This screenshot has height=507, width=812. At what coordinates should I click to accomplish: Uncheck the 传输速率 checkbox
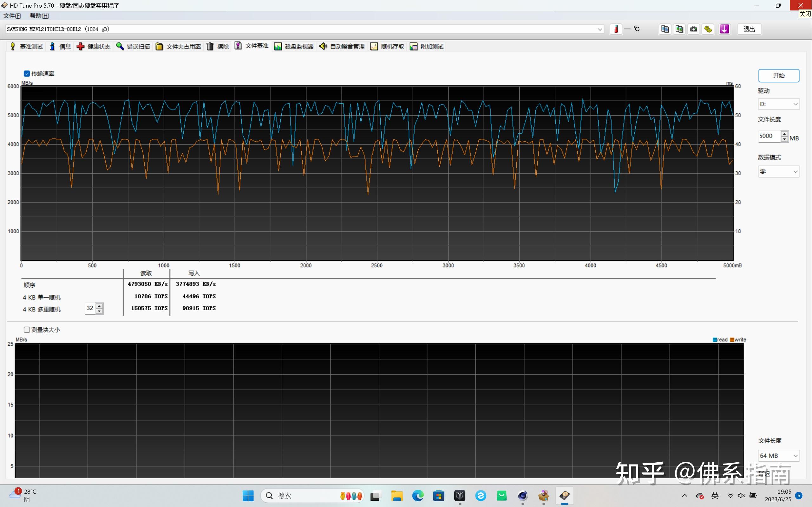pos(27,74)
